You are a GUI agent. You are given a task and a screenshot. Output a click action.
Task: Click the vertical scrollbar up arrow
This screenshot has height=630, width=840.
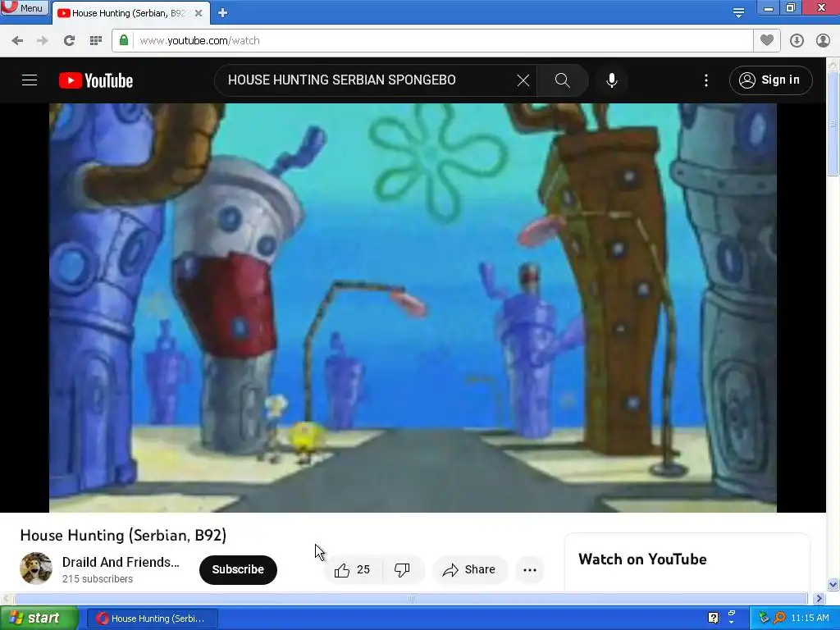(833, 64)
